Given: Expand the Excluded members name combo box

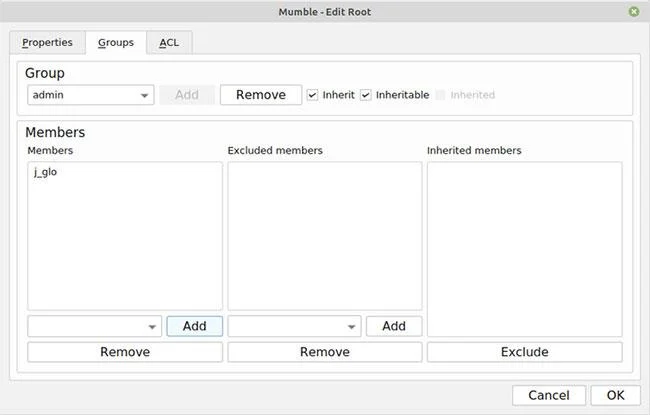Looking at the screenshot, I should point(294,326).
